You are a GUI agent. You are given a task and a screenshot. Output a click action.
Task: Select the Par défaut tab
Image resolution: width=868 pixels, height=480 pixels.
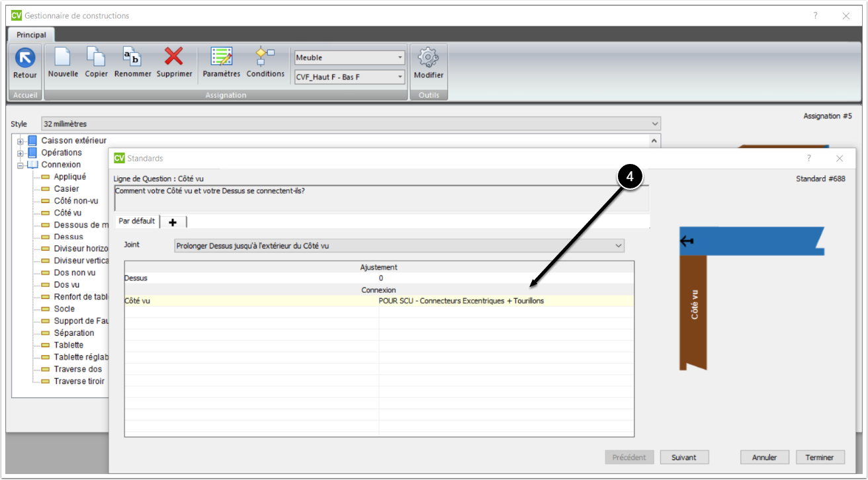[137, 221]
